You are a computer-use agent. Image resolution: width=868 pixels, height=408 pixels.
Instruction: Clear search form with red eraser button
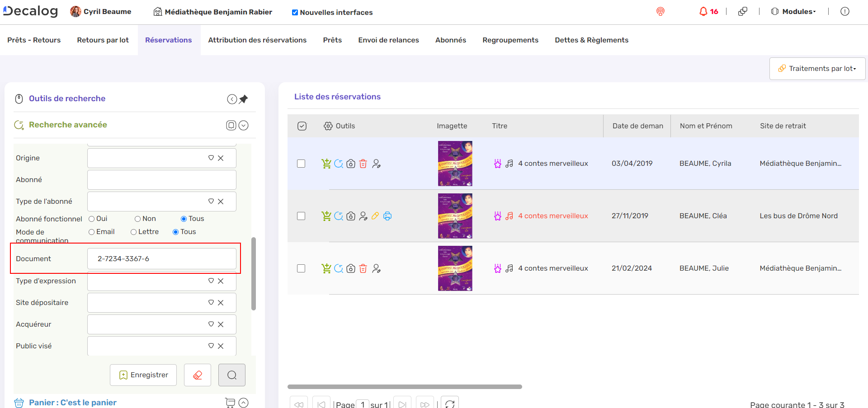198,375
